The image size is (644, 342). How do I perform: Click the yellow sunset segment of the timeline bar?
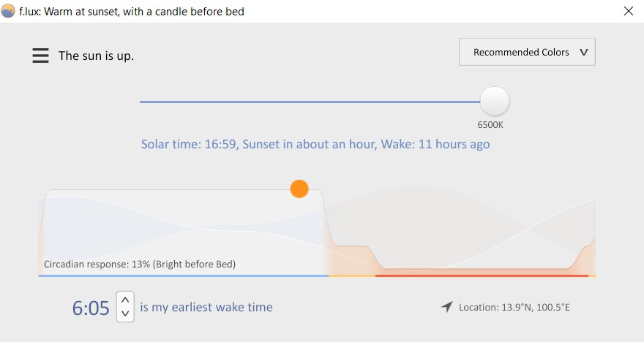[352, 275]
